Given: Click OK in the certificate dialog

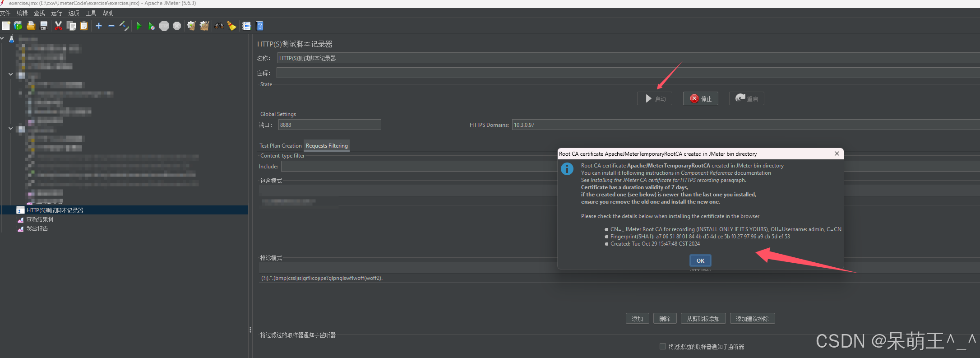Looking at the screenshot, I should click(x=700, y=260).
